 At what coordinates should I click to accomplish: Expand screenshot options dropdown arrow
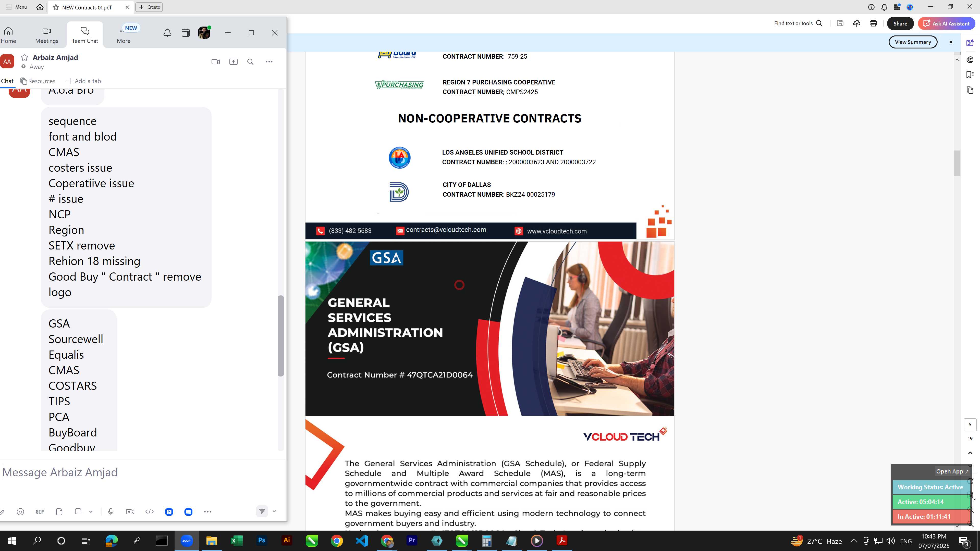[x=91, y=512]
